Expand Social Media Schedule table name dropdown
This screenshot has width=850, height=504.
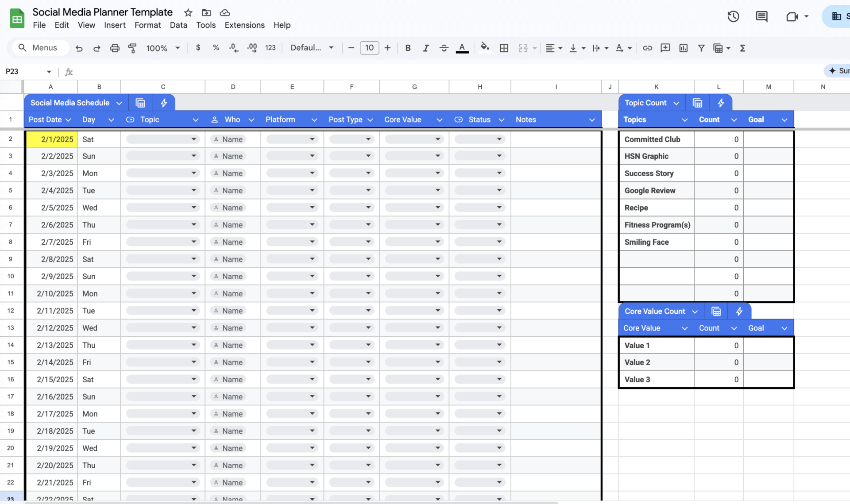(119, 103)
